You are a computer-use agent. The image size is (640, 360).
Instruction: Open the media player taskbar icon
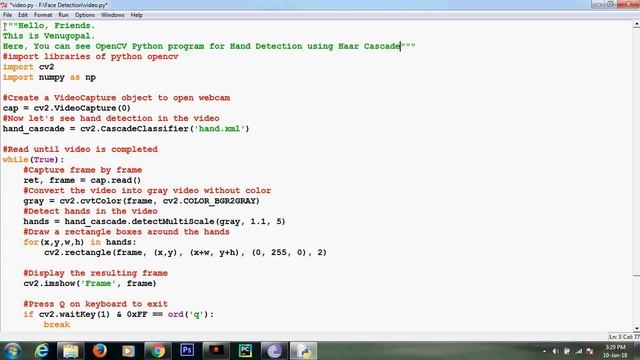click(129, 351)
